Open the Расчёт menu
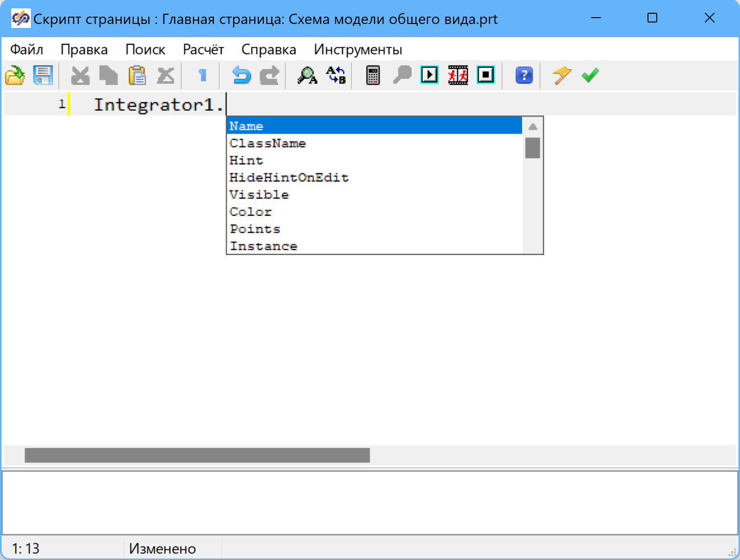Screen dimensions: 740x560 click(203, 49)
